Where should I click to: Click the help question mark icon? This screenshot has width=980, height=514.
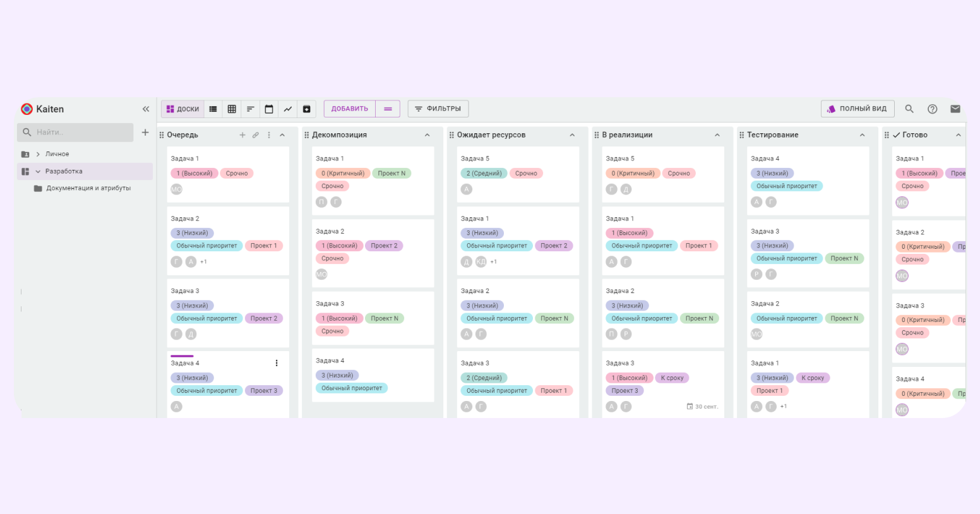tap(932, 109)
